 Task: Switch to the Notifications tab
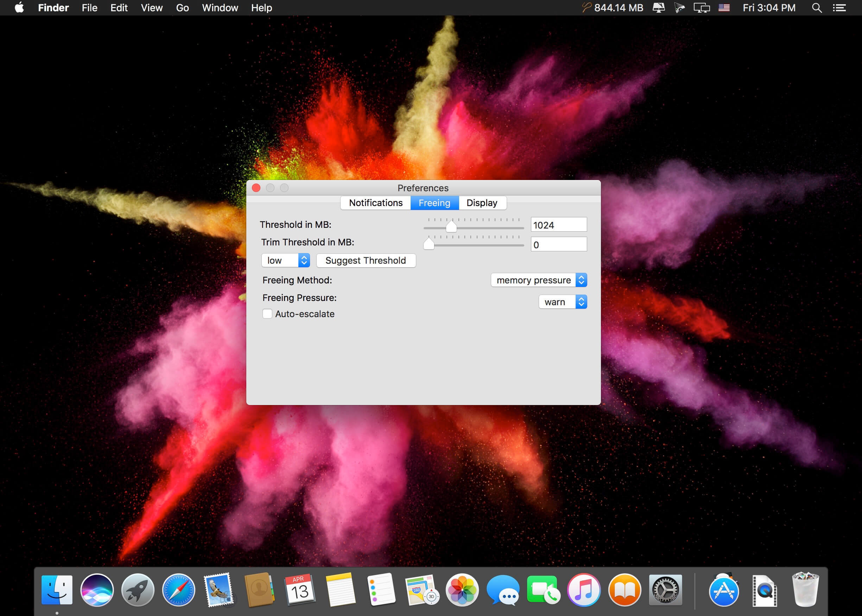(375, 203)
